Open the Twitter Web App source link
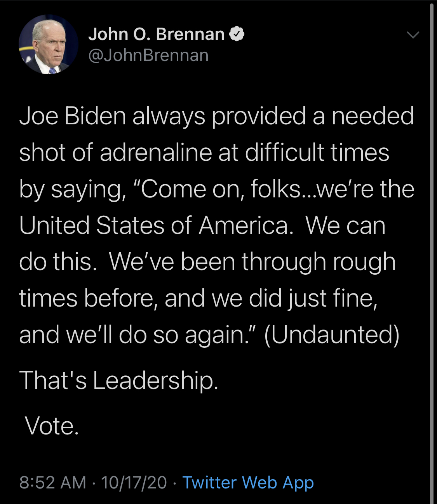The width and height of the screenshot is (437, 504). (248, 482)
